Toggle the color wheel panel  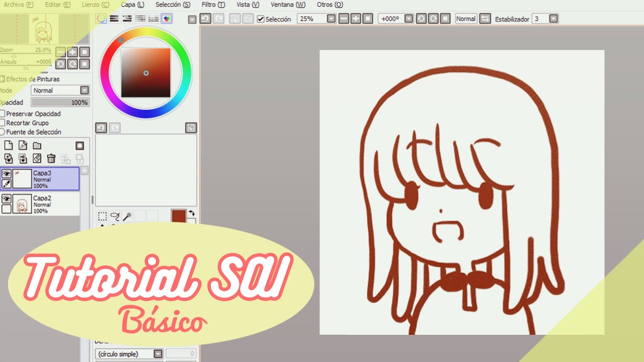(101, 19)
